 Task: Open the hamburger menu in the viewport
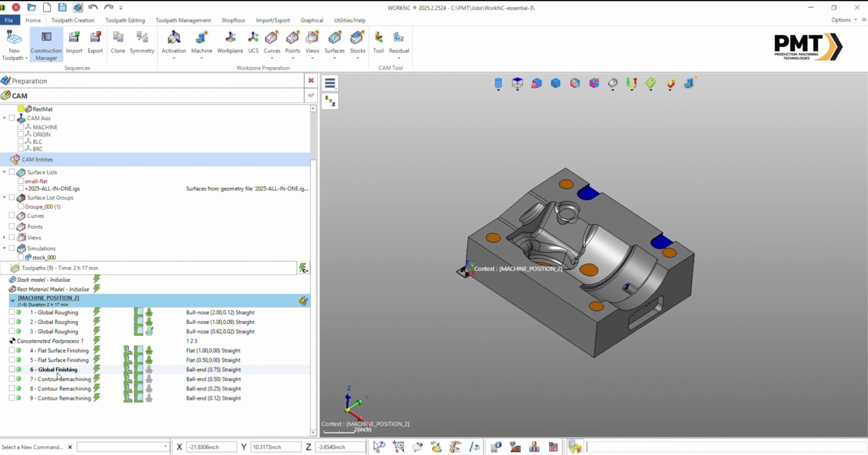[x=330, y=83]
